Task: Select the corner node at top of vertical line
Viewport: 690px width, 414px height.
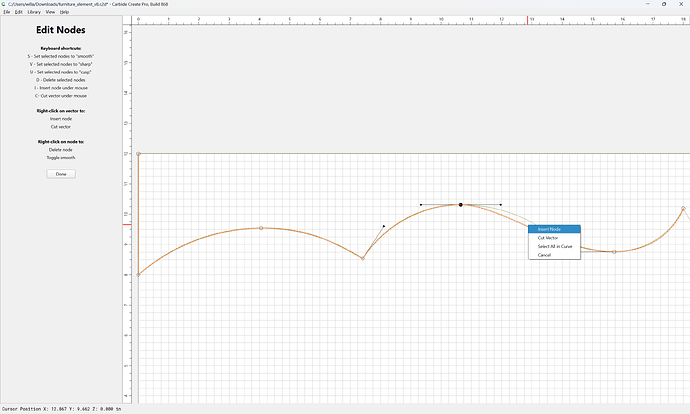Action: click(138, 154)
